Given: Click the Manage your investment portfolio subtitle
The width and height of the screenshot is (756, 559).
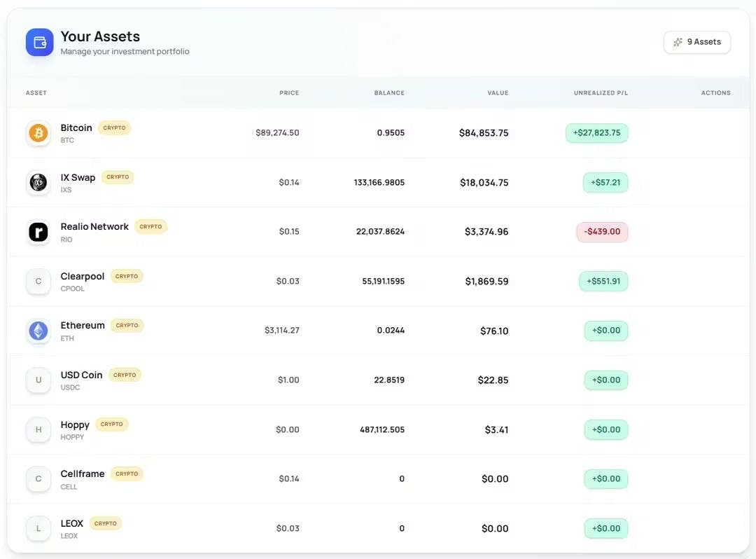Looking at the screenshot, I should (x=125, y=52).
